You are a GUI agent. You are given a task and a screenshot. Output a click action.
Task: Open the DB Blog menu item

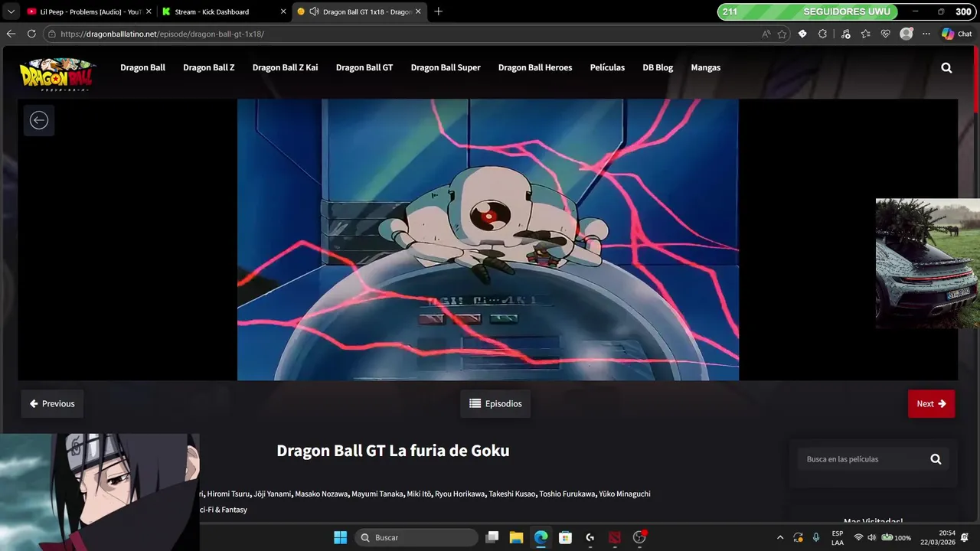658,67
